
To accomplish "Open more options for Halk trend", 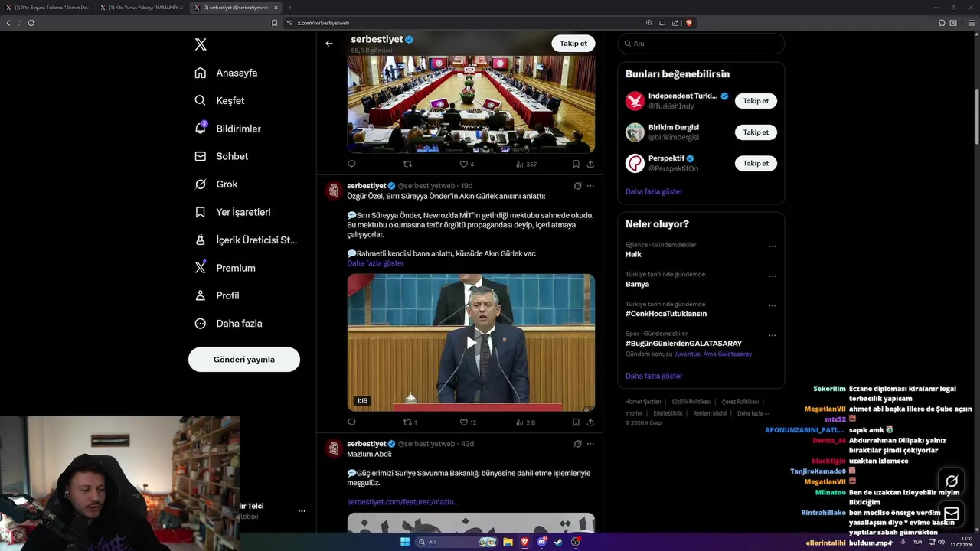I will click(x=772, y=246).
